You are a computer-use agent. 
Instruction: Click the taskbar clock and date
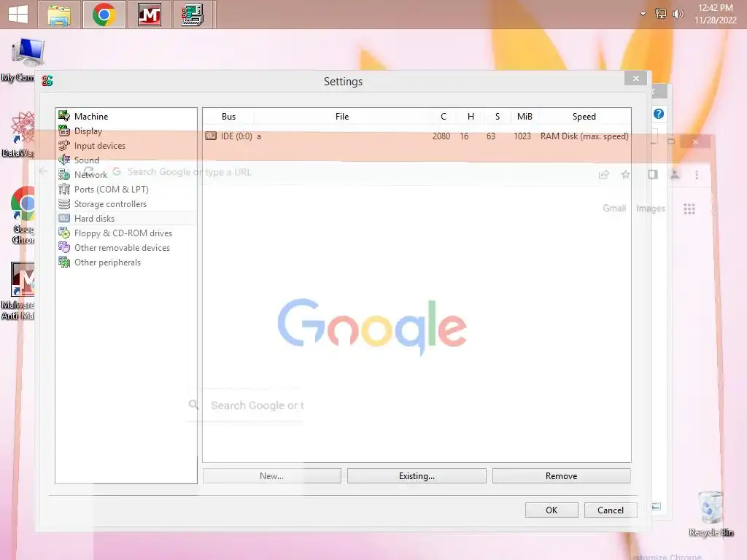tap(715, 14)
